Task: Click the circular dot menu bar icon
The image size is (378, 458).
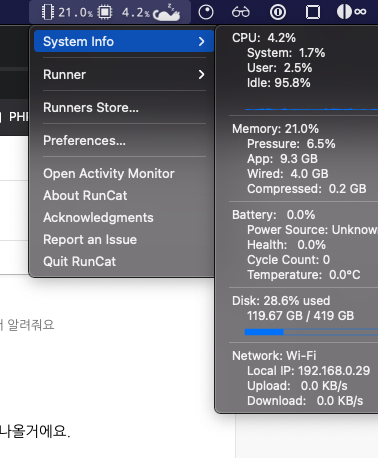Action: click(x=206, y=12)
